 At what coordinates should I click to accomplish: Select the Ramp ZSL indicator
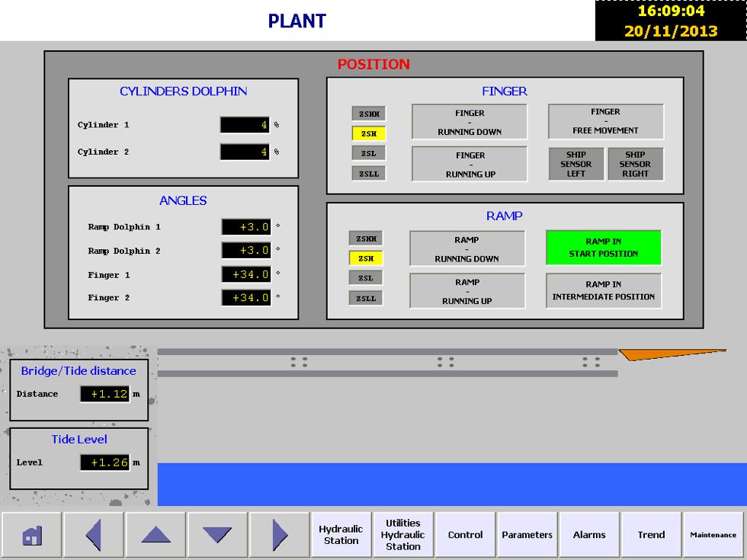[x=366, y=278]
